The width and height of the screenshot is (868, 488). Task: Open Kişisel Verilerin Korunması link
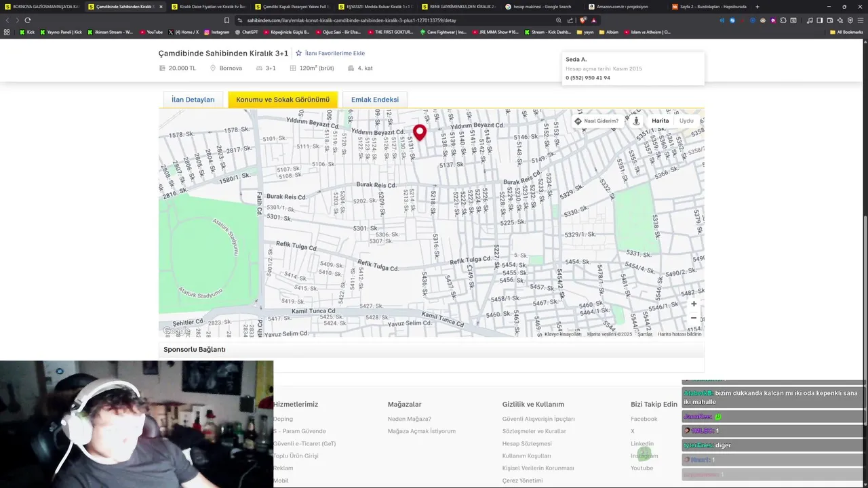pos(538,468)
